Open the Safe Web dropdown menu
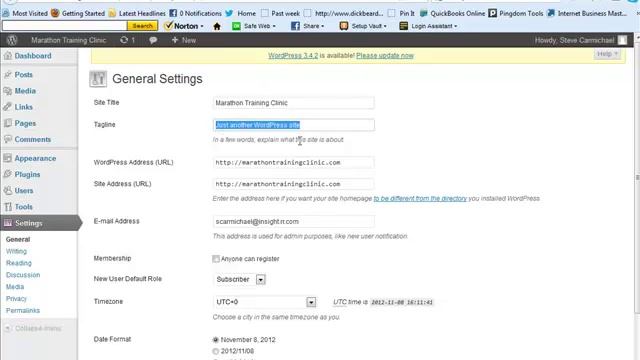The height and width of the screenshot is (360, 640). [274, 26]
